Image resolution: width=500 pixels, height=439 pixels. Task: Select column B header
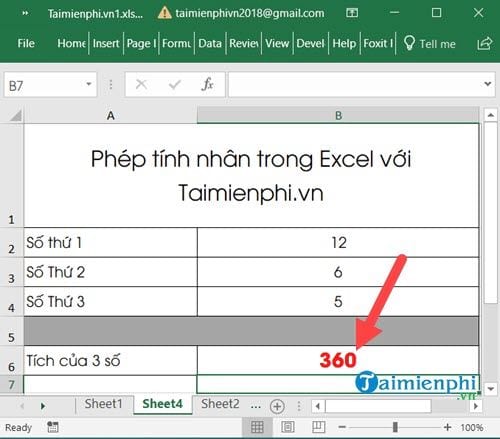coord(338,116)
